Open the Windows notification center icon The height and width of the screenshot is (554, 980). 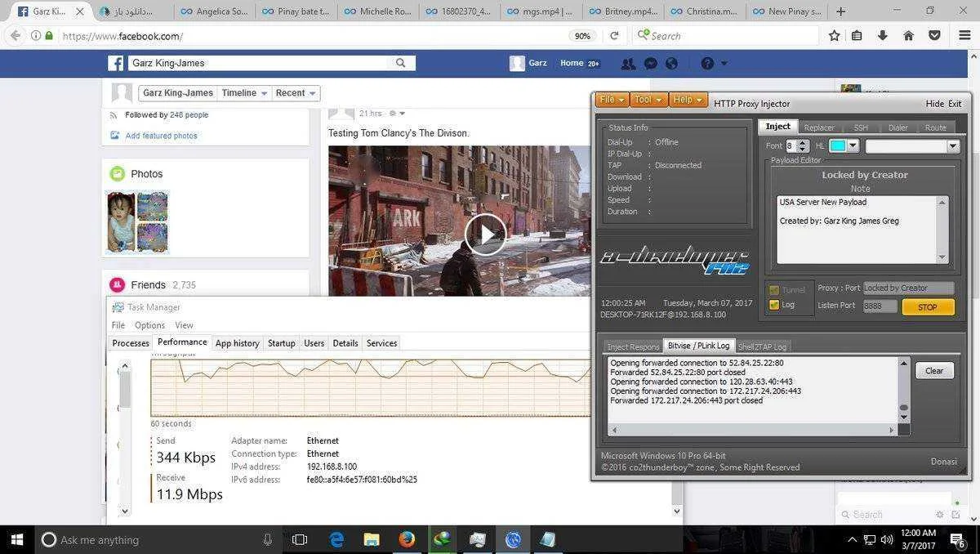(x=957, y=539)
